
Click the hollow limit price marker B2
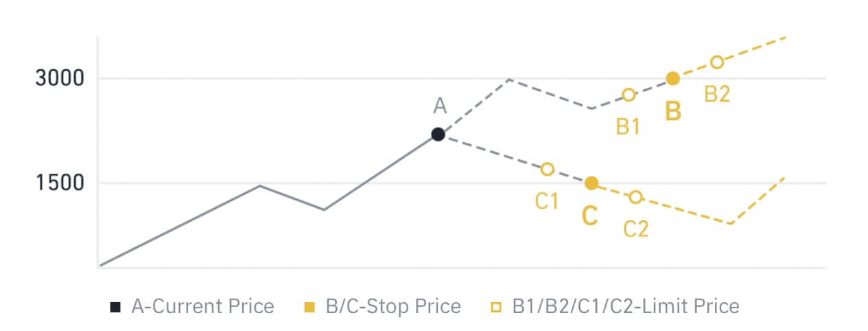pyautogui.click(x=717, y=62)
